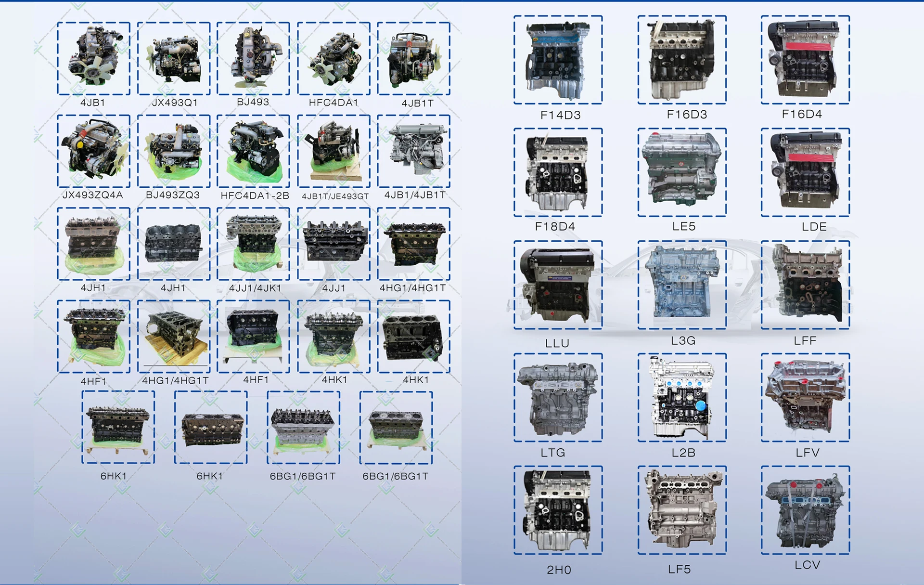Open the LCV engine picture
Screen dimensions: 924x585
click(x=805, y=510)
